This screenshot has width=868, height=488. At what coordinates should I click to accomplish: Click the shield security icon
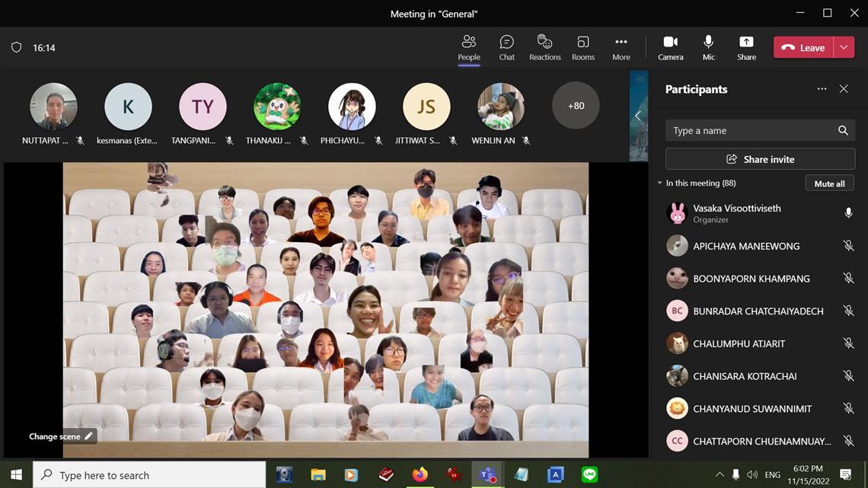(x=16, y=47)
